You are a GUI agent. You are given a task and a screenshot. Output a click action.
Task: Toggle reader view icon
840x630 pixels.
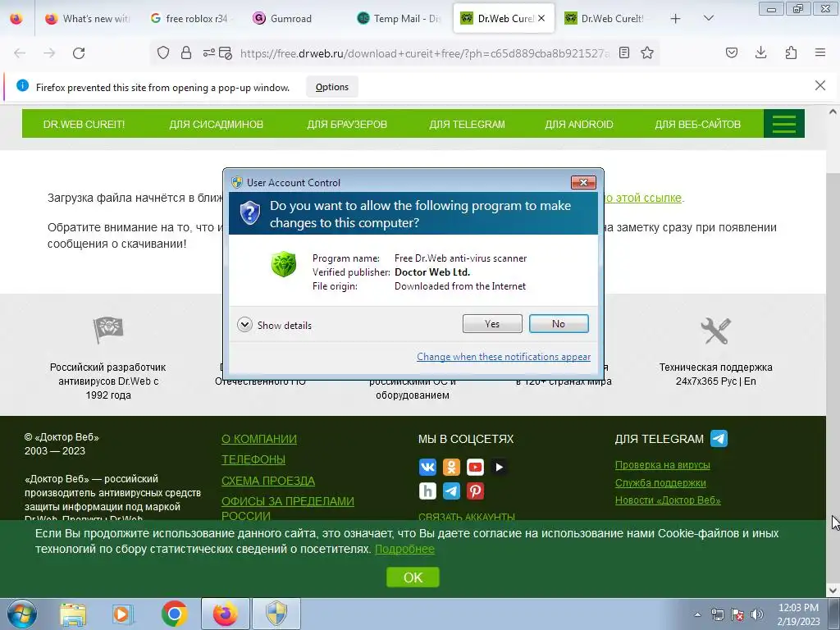624,52
